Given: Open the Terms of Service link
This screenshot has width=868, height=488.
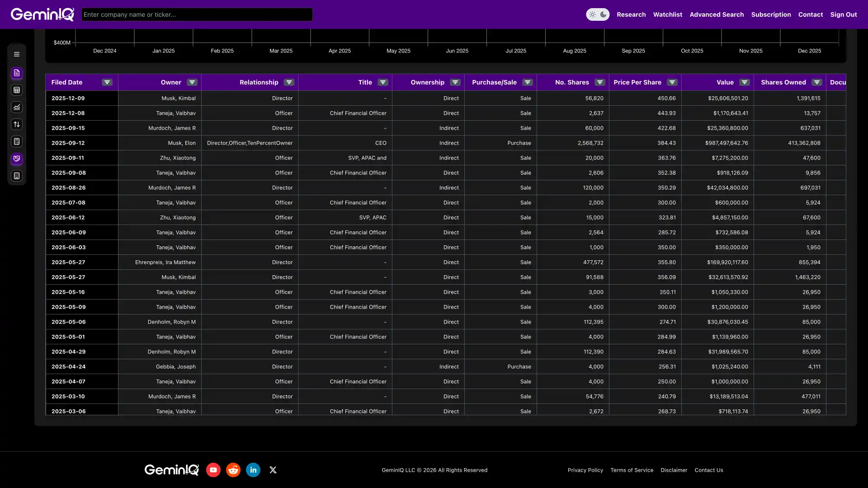Looking at the screenshot, I should pyautogui.click(x=632, y=470).
